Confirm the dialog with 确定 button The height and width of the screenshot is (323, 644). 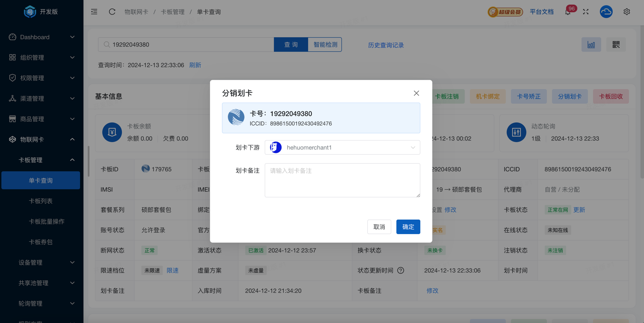click(x=408, y=227)
